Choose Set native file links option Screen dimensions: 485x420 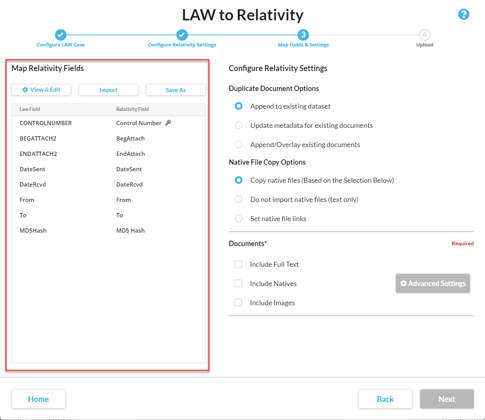coord(239,219)
